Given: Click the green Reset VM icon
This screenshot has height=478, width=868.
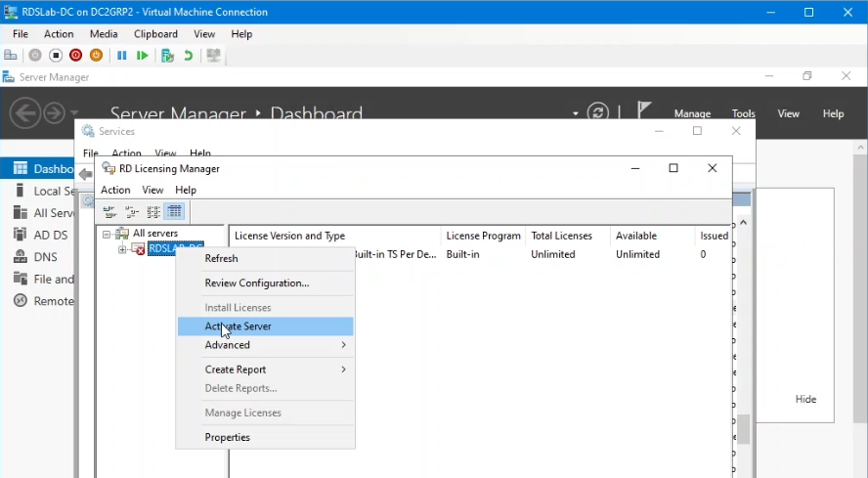Looking at the screenshot, I should tap(143, 56).
